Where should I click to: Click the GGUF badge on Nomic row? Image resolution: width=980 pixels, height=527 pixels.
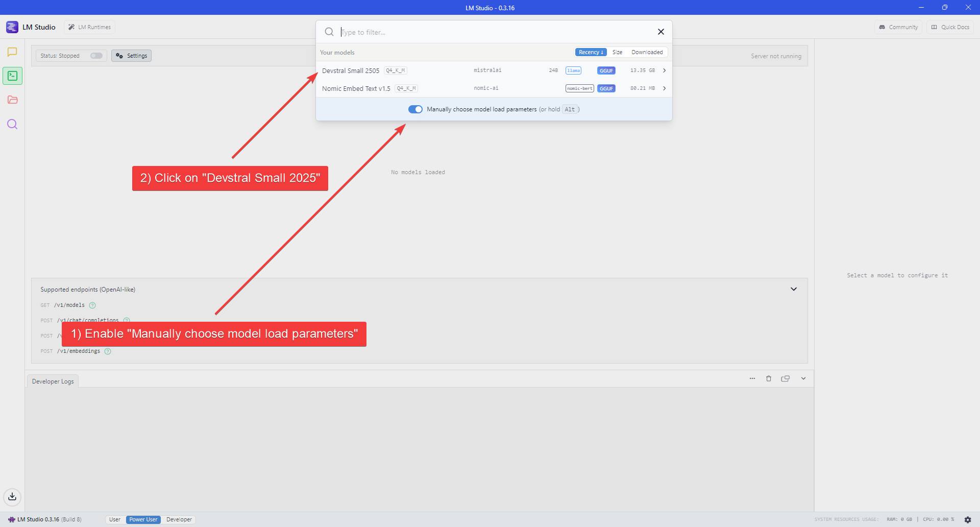tap(606, 88)
